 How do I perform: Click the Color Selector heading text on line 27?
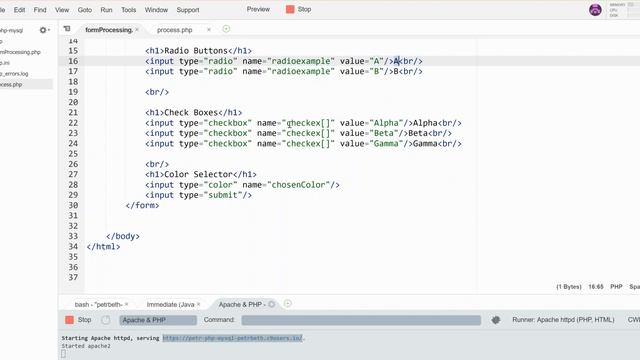pyautogui.click(x=198, y=174)
